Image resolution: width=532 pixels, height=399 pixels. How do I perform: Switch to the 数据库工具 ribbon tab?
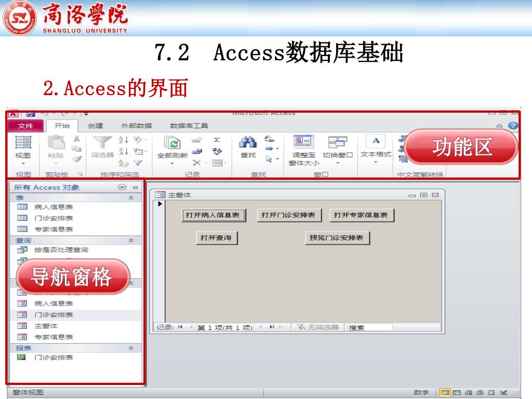tap(189, 126)
